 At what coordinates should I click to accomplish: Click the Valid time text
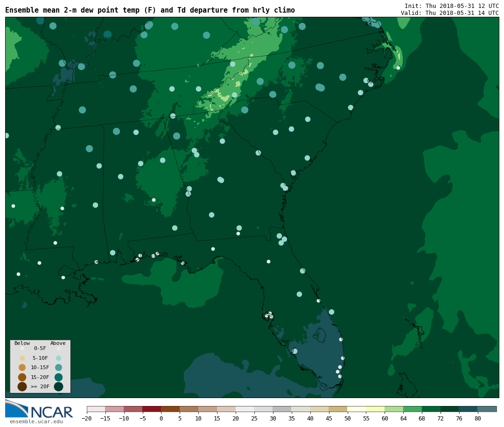(450, 13)
